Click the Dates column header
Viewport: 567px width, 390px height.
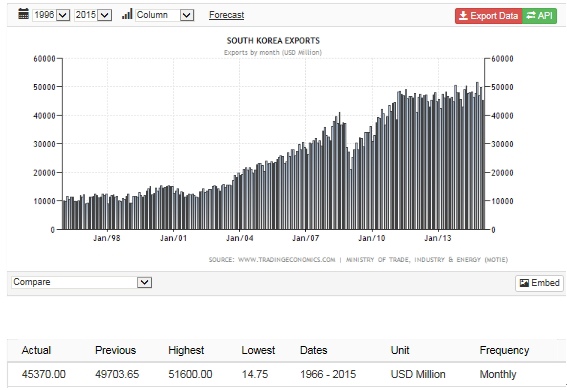coord(314,350)
